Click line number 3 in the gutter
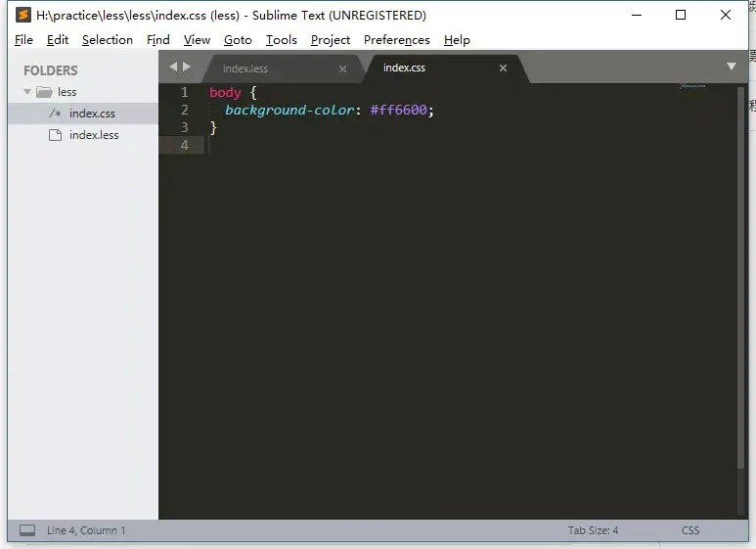The image size is (756, 549). [x=184, y=127]
